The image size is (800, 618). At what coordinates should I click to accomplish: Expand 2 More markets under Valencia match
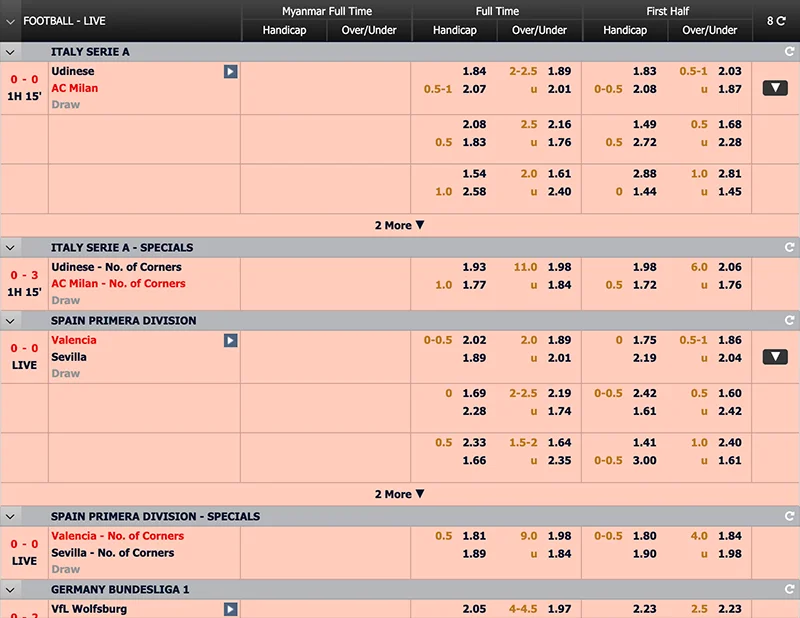point(399,494)
